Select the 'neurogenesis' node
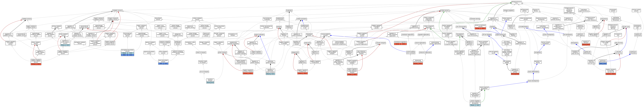 coord(538,53)
